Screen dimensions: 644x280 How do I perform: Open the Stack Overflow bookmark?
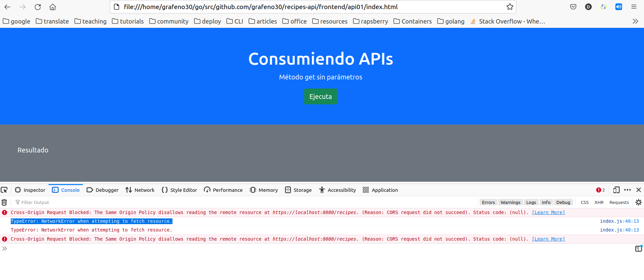508,21
